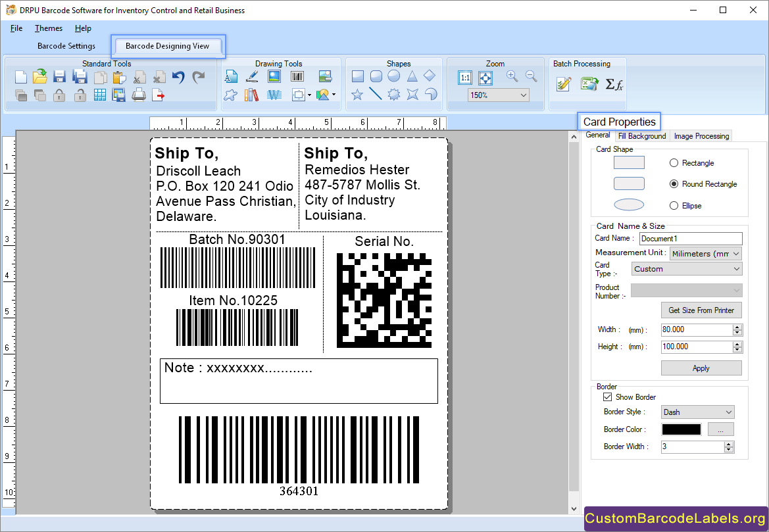
Task: Click the canvas scroll down arrow
Action: click(574, 509)
